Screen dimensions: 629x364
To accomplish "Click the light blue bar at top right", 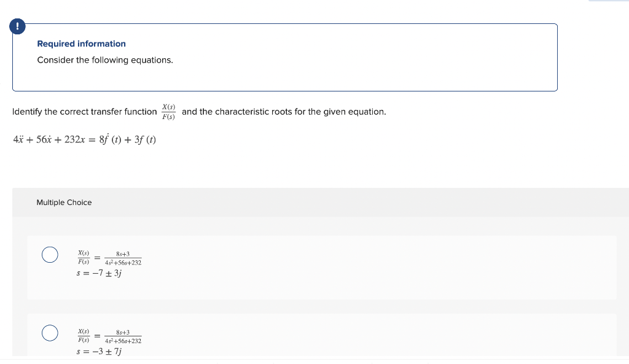I will pos(608,1).
